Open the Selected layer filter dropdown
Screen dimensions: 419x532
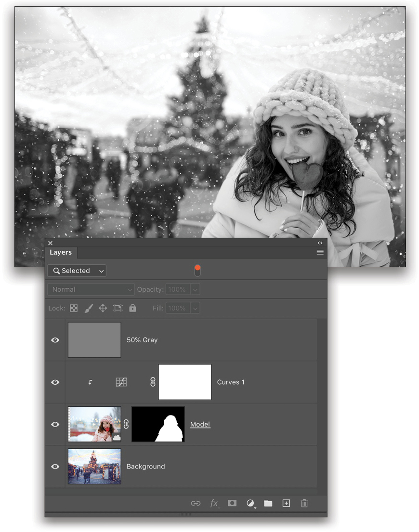[76, 271]
